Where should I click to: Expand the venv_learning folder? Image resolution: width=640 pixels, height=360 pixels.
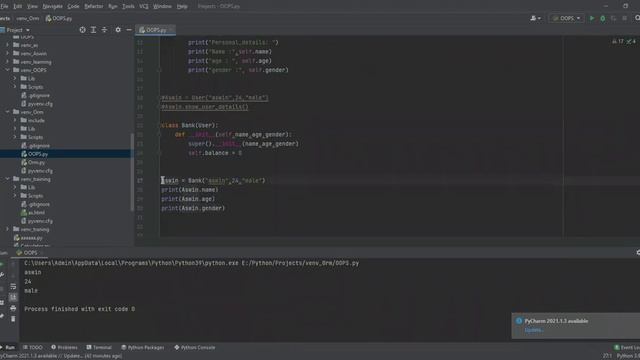[x=7, y=62]
